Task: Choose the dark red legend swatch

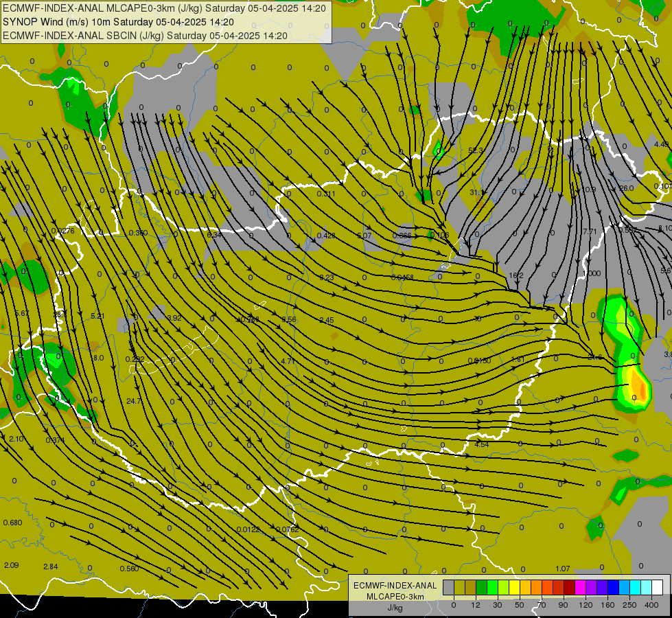Action: click(569, 588)
